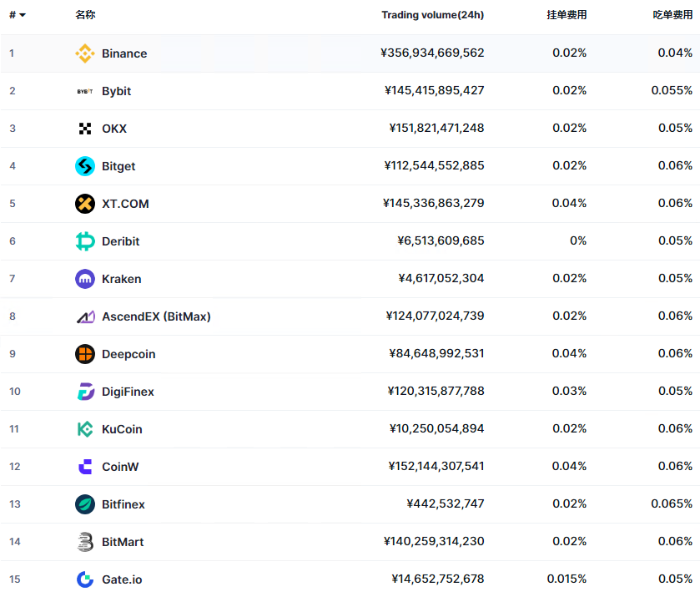700x592 pixels.
Task: Click the KuCoin logo icon
Action: [85, 429]
